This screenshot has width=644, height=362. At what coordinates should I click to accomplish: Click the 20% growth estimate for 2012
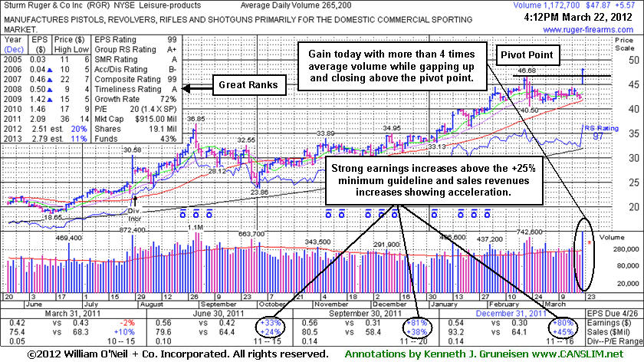[x=79, y=129]
